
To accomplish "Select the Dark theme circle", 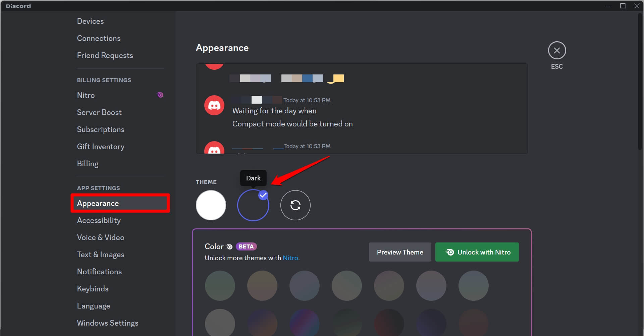I will pyautogui.click(x=253, y=205).
